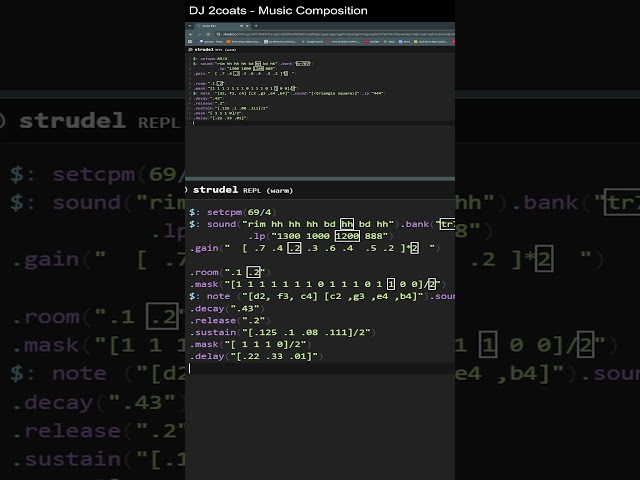Click the .decay(".43") line
This screenshot has height=480, width=640.
227,309
